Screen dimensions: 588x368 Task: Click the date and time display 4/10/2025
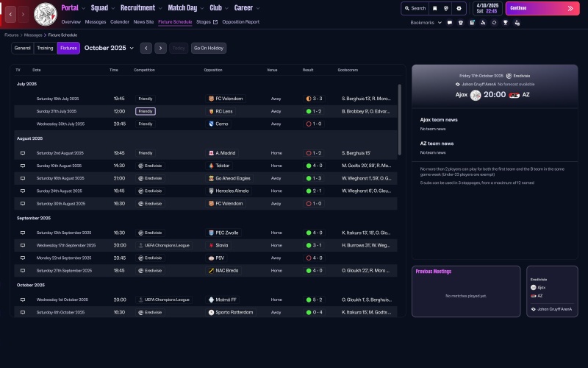point(487,8)
